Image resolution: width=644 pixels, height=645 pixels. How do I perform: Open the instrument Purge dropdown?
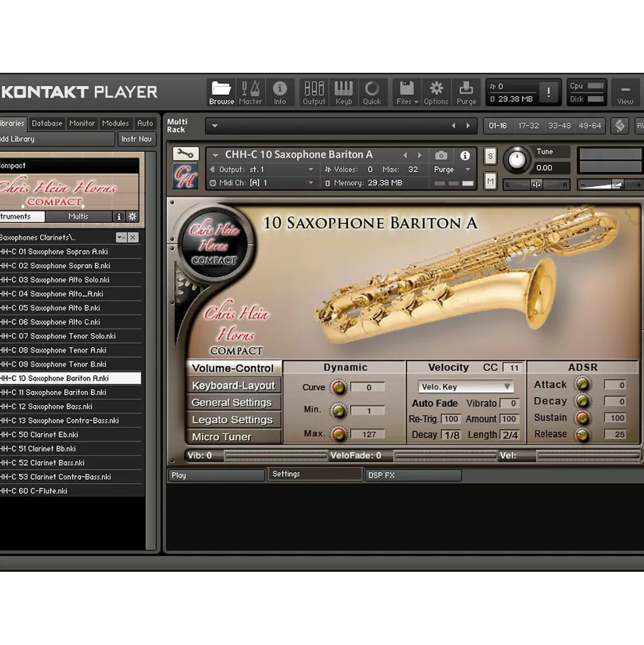[x=467, y=170]
